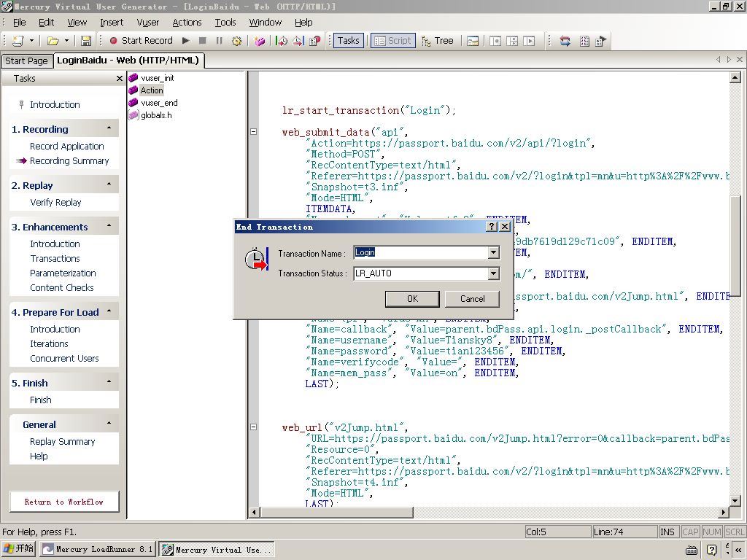The height and width of the screenshot is (560, 747).
Task: Collapse the General section
Action: 109,424
